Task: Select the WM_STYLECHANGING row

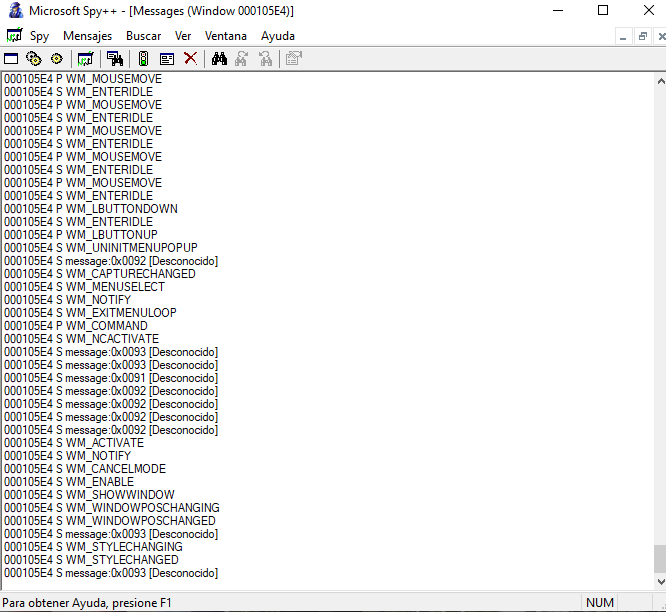Action: pos(93,547)
